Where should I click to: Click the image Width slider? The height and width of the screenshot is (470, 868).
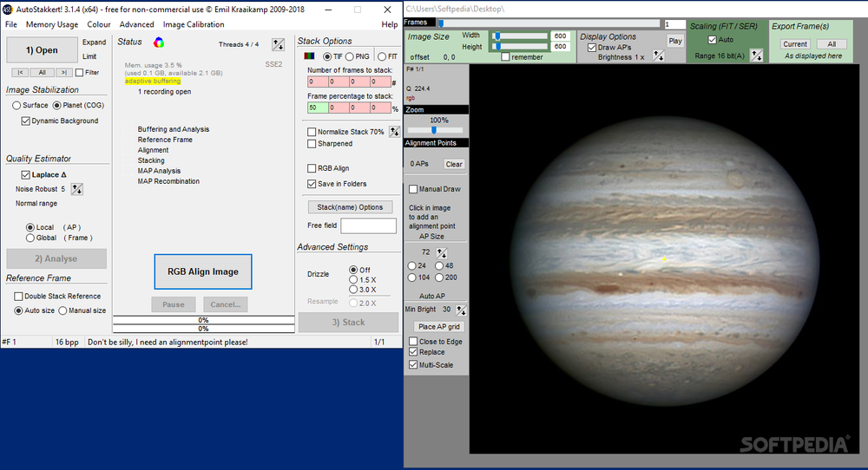tap(520, 36)
